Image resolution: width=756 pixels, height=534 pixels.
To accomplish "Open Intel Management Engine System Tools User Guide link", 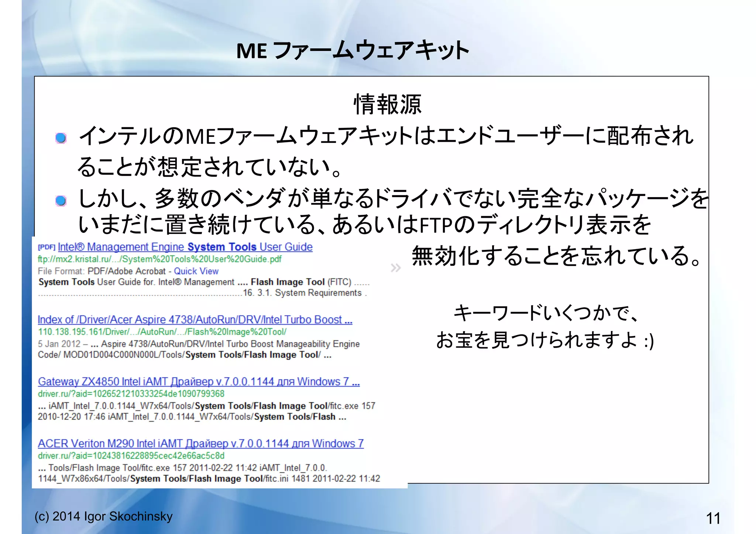I will [x=185, y=247].
